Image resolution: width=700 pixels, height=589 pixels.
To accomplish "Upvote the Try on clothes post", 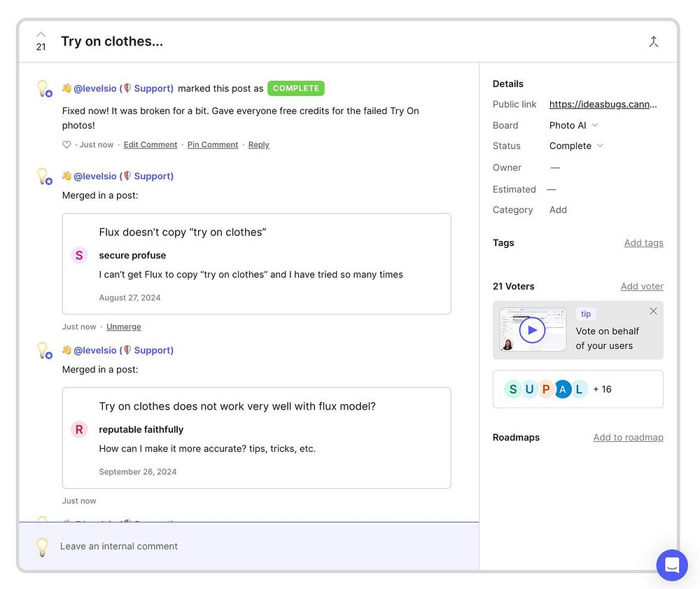I will click(41, 34).
